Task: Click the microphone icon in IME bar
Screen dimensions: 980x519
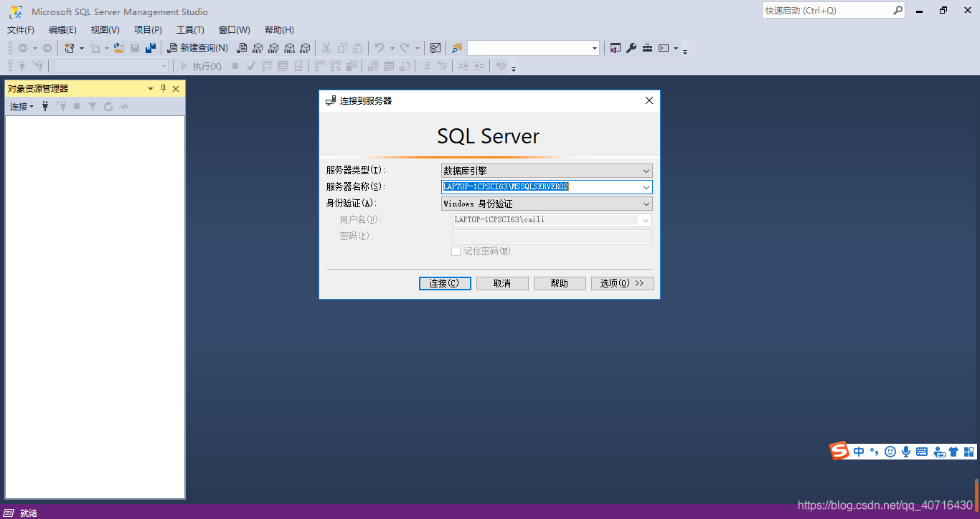Action: [x=906, y=452]
